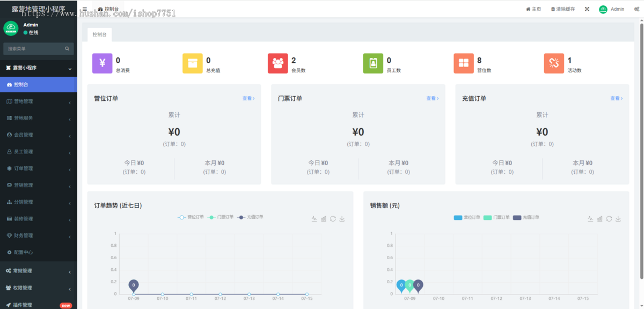The height and width of the screenshot is (309, 644).
Task: Expand 营地管理 sidebar menu
Action: coord(39,101)
